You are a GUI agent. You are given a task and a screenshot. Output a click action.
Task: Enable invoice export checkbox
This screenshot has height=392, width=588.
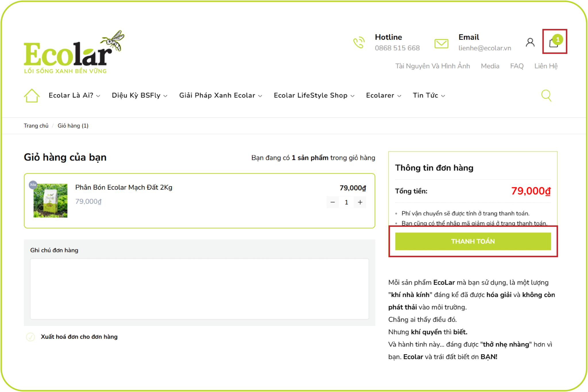[30, 337]
